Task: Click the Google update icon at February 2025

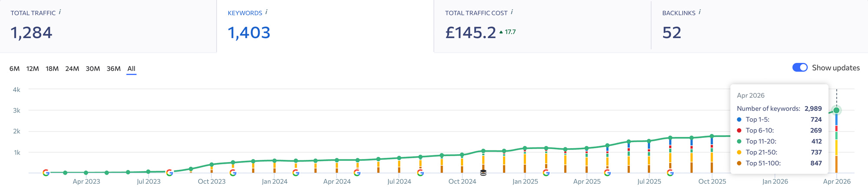Action: click(546, 172)
